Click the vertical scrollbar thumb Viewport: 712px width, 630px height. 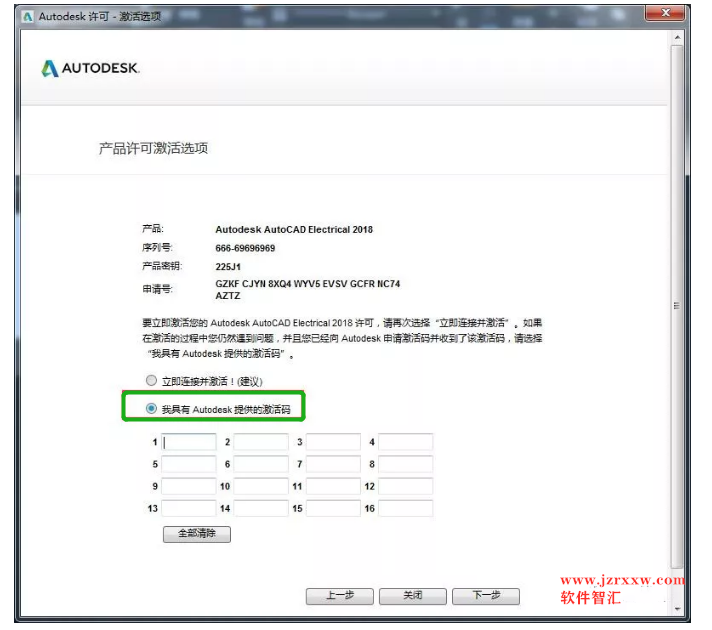point(677,307)
